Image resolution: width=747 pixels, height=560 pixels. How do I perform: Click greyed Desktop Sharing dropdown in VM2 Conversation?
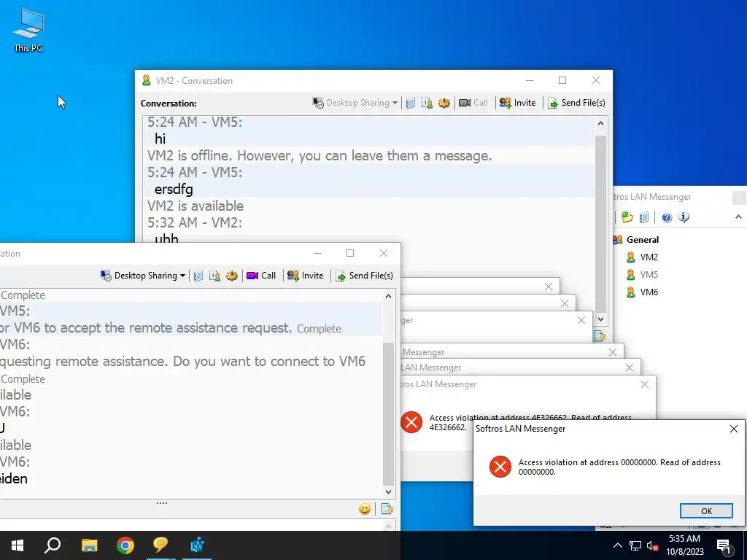point(355,103)
